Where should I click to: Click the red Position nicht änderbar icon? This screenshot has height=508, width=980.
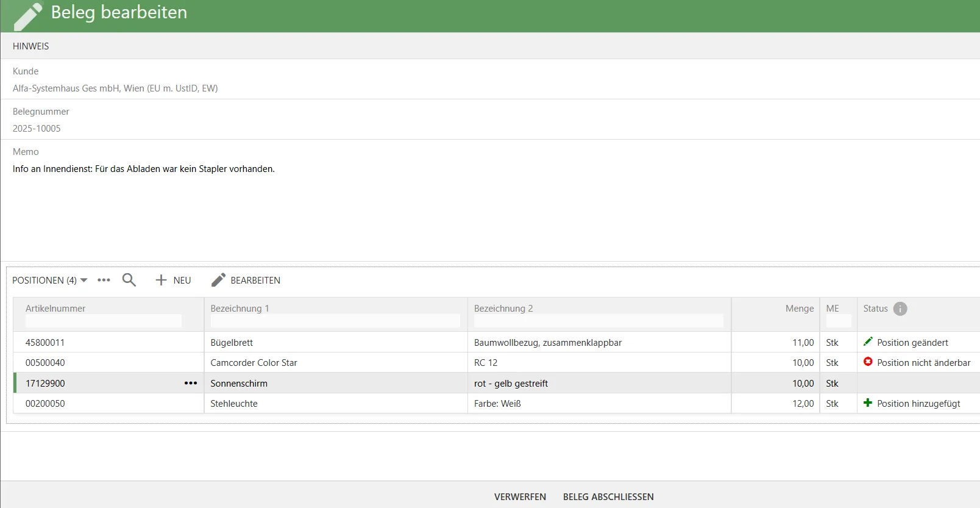(x=868, y=362)
